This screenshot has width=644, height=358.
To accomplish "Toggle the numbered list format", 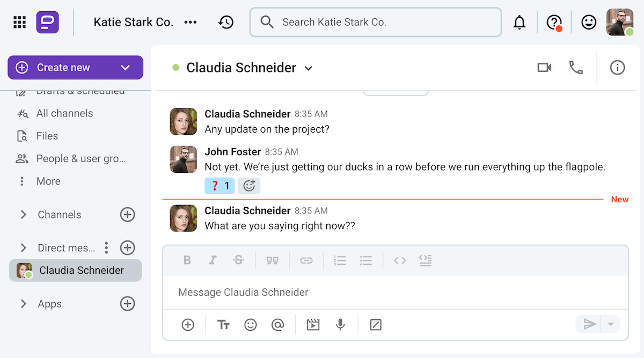I will click(x=340, y=260).
